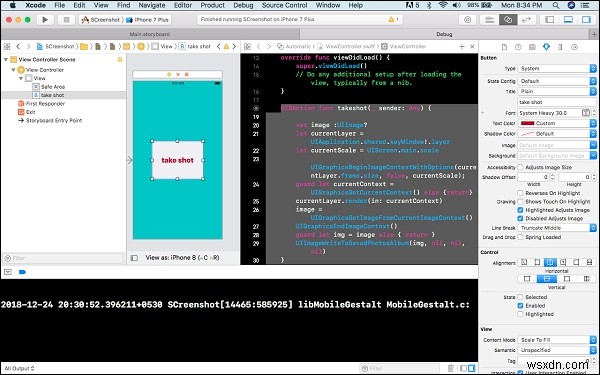Collapse the View Controller Scene tree

pyautogui.click(x=6, y=60)
